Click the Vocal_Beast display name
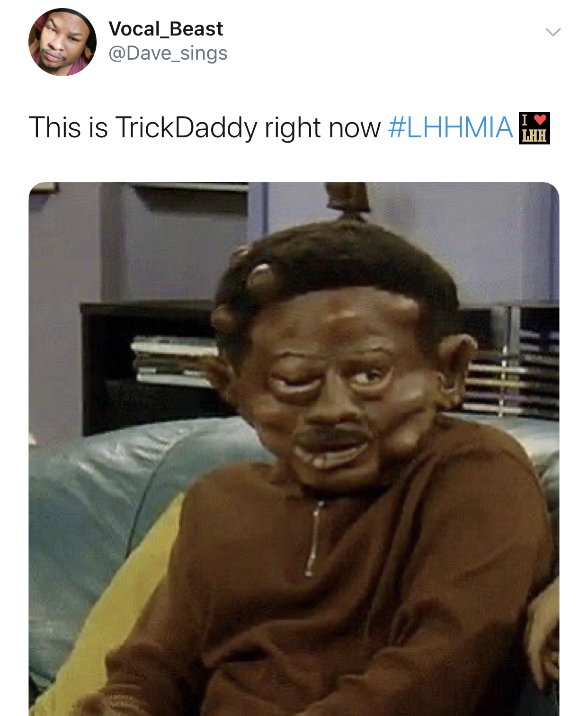 point(166,29)
